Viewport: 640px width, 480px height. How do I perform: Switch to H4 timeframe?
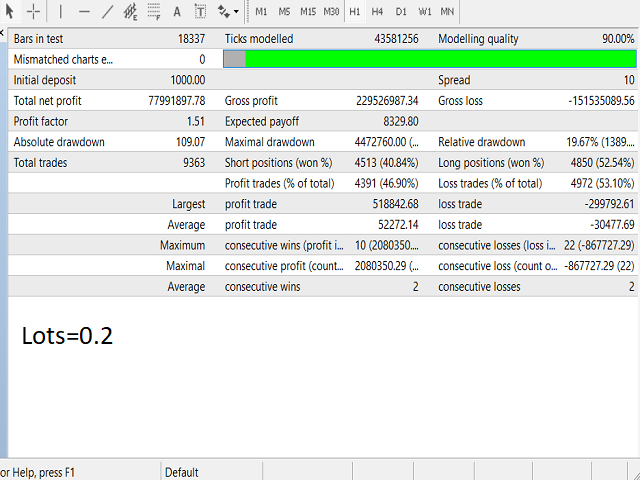[377, 11]
